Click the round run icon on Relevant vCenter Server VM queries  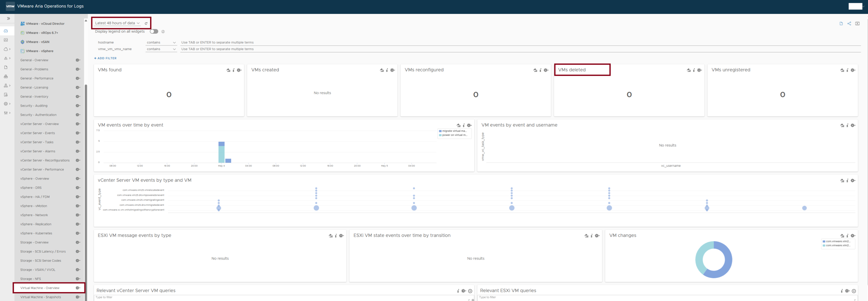coord(470,291)
